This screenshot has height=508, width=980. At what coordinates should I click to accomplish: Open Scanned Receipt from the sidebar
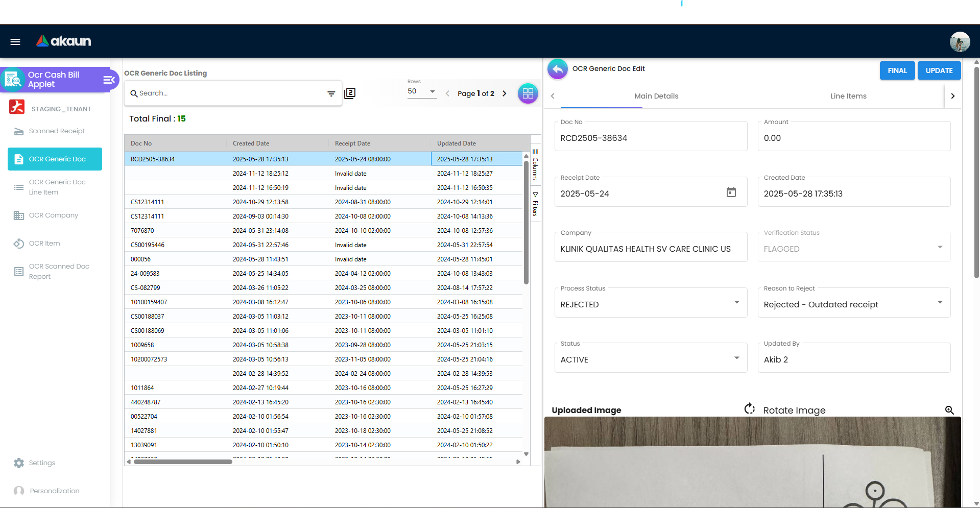pyautogui.click(x=55, y=131)
